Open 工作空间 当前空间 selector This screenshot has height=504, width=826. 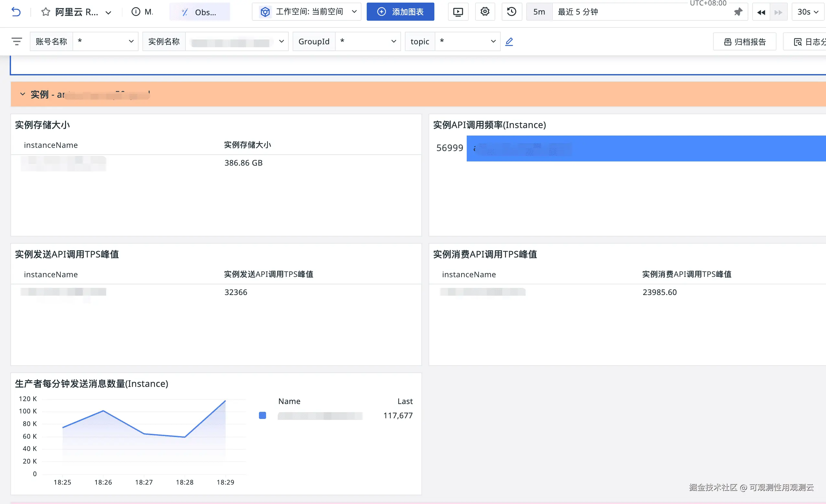pyautogui.click(x=307, y=12)
